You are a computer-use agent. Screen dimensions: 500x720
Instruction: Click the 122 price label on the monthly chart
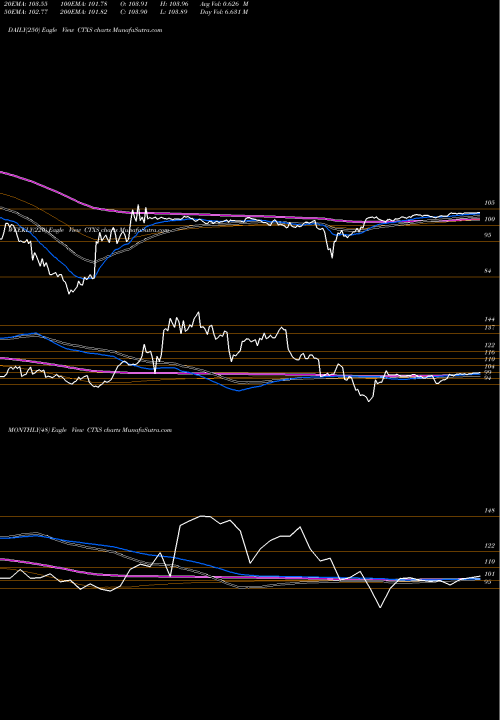click(x=489, y=546)
